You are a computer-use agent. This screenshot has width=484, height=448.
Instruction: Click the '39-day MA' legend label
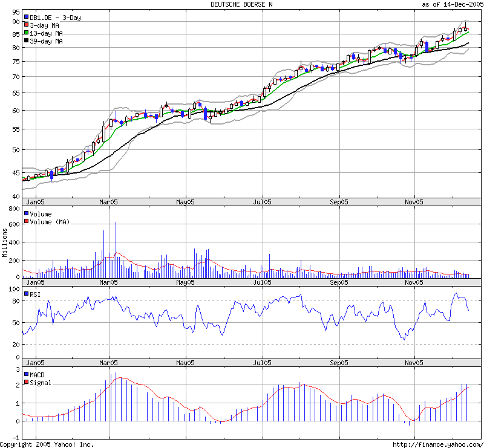46,41
